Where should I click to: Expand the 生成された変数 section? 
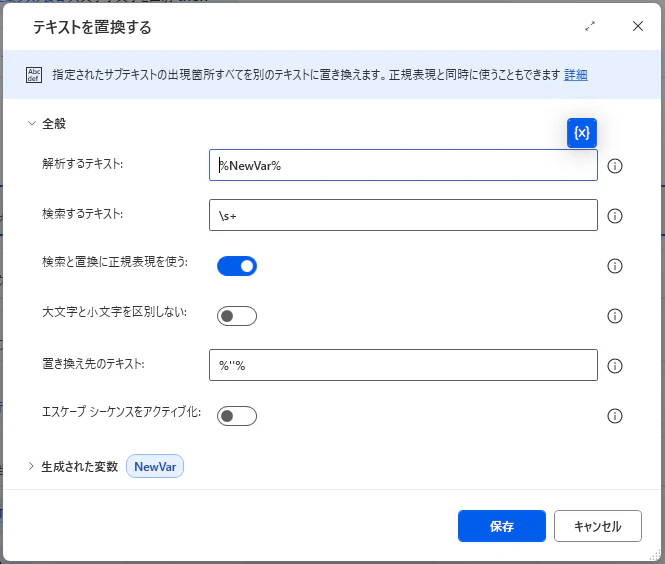(31, 466)
